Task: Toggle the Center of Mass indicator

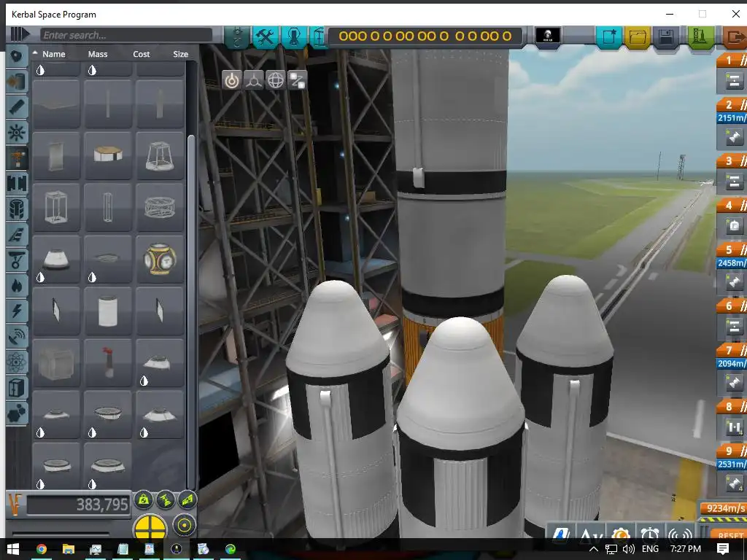Action: [x=144, y=499]
